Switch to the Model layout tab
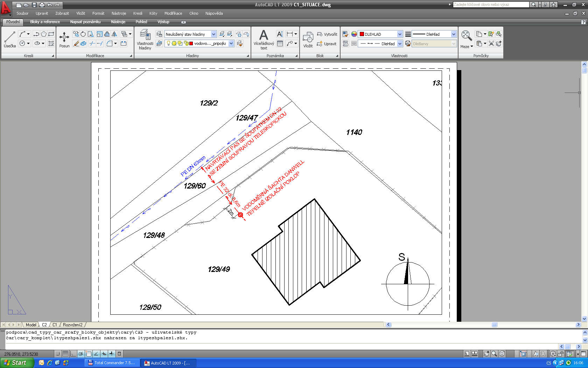The height and width of the screenshot is (368, 588). (31, 325)
